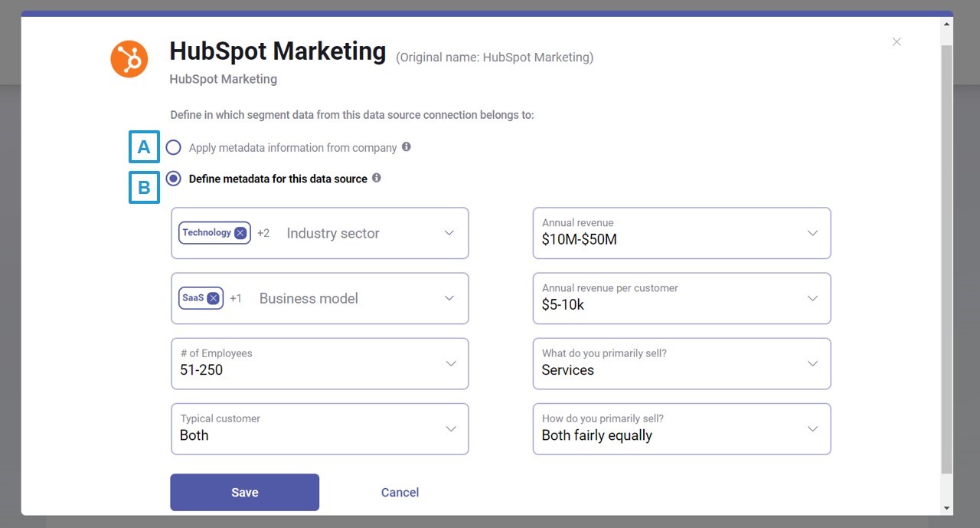Image resolution: width=980 pixels, height=528 pixels.
Task: Click the X to close the HubSpot Marketing dialog
Action: click(x=896, y=41)
